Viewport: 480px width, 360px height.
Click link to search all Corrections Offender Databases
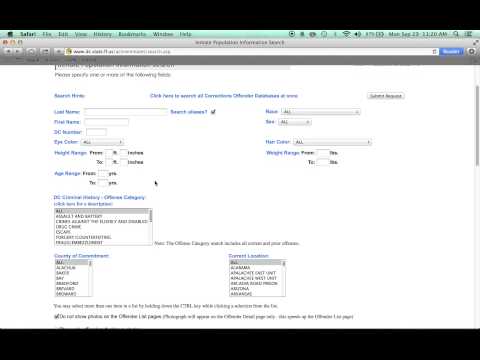click(x=224, y=96)
